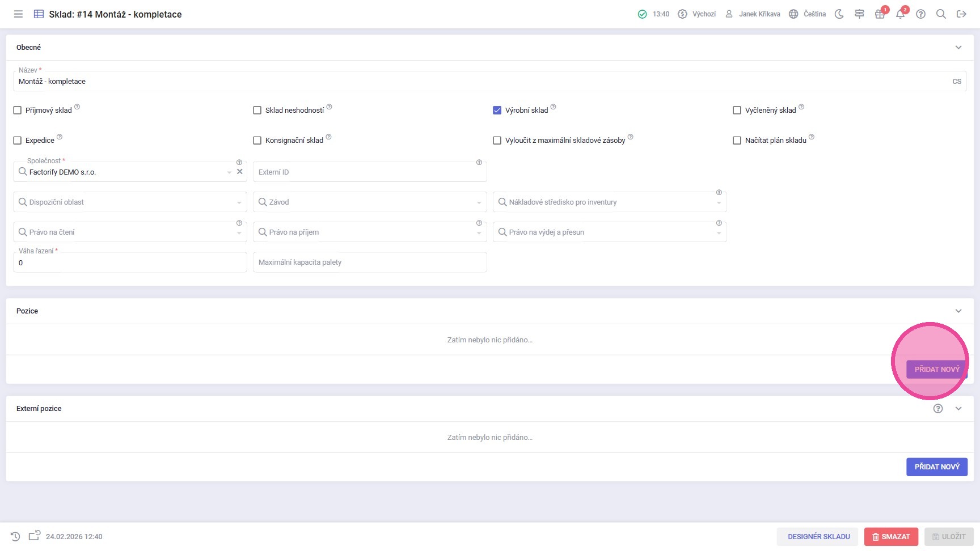This screenshot has width=980, height=551.
Task: Enable the Příjmový sklad checkbox
Action: 18,111
